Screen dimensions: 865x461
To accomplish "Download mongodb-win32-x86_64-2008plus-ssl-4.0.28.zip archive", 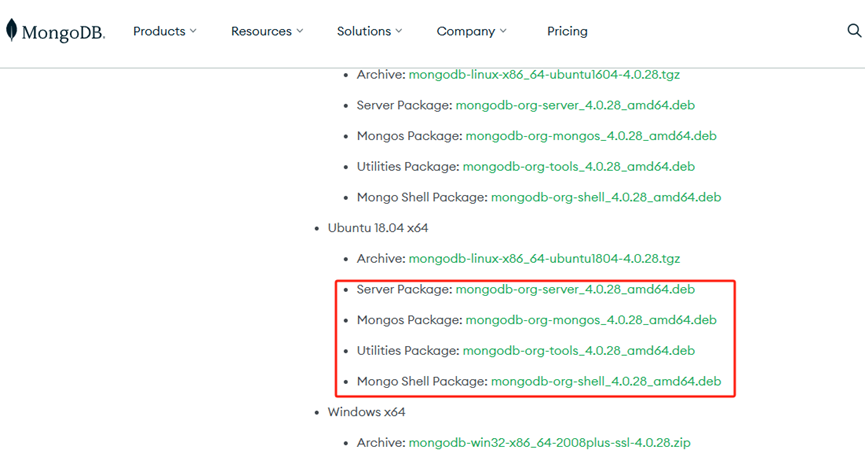I will [x=549, y=443].
